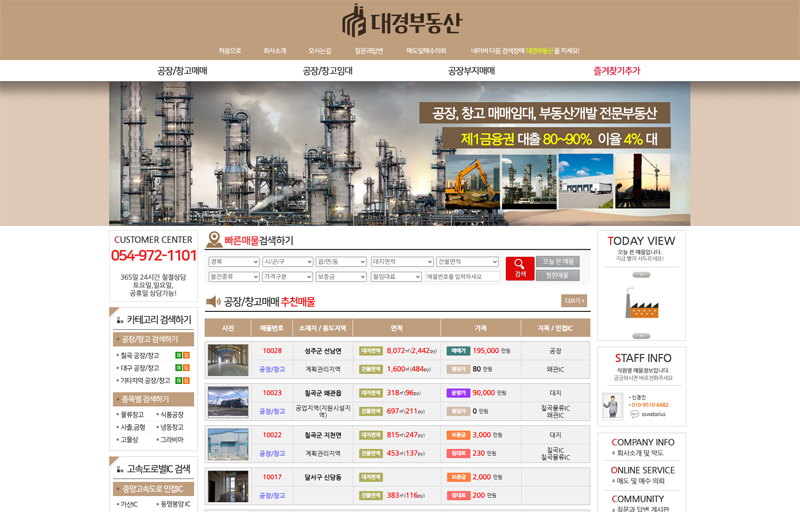This screenshot has width=800, height=512.
Task: Open 매도및매수의뢰 in top navigation
Action: 426,50
